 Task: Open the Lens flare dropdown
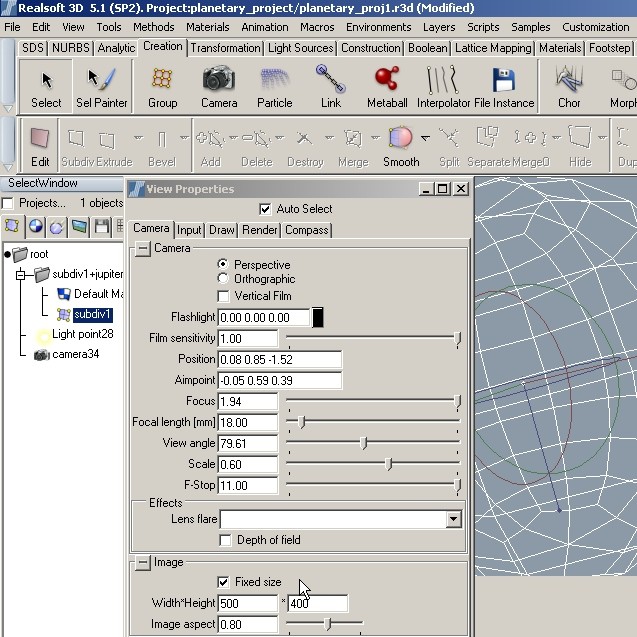454,520
